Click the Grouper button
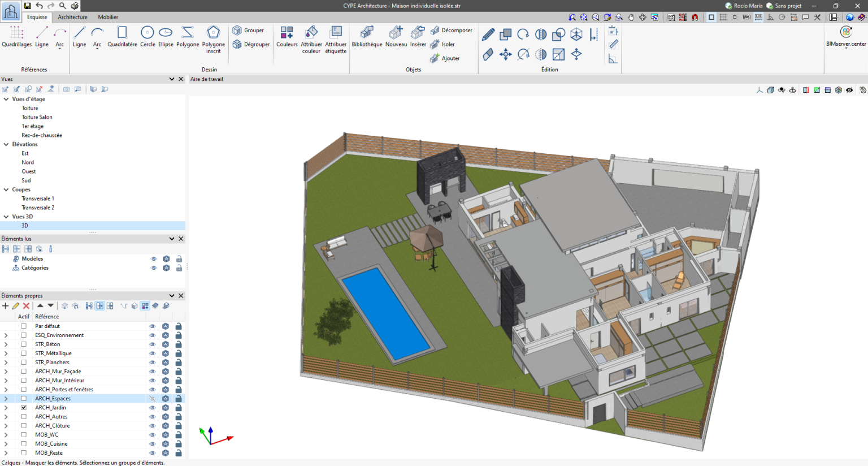 point(248,30)
